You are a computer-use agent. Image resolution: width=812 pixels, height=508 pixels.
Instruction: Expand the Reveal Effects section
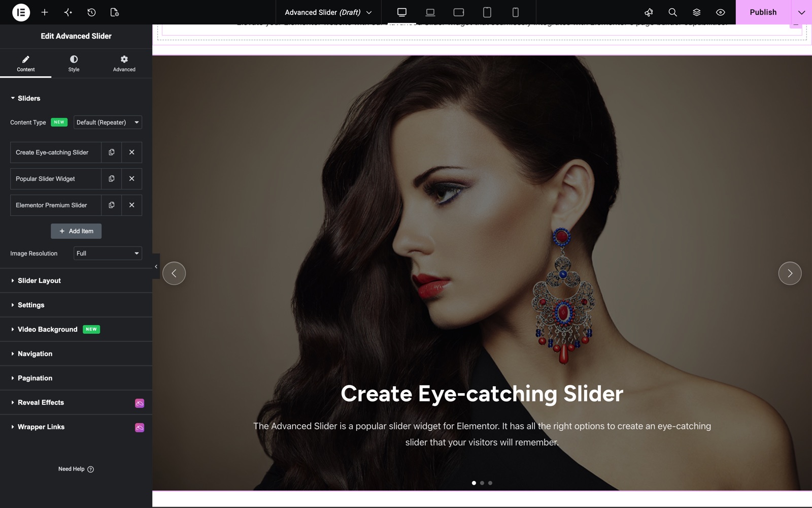click(x=76, y=402)
